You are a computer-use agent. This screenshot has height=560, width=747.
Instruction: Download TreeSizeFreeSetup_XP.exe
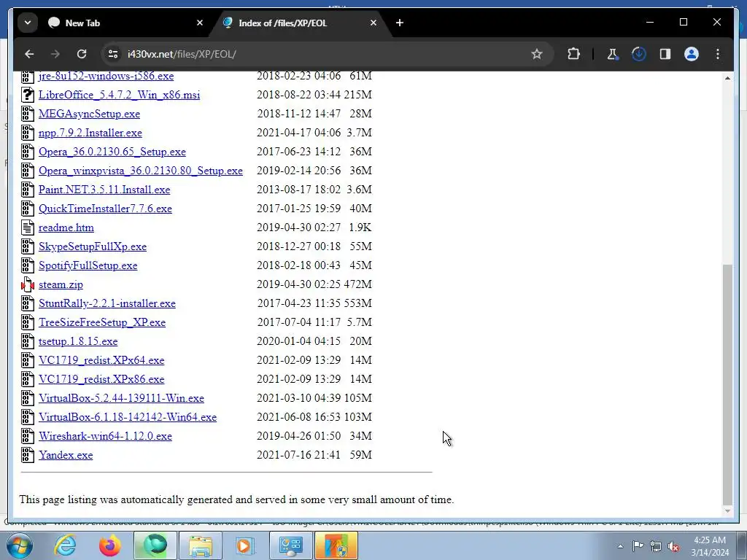pos(102,322)
